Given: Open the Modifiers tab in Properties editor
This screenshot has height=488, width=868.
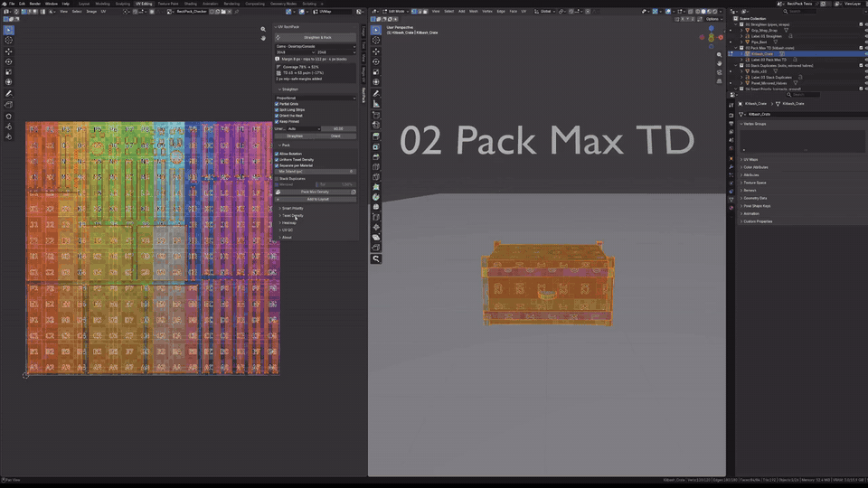Looking at the screenshot, I should coord(731,167).
